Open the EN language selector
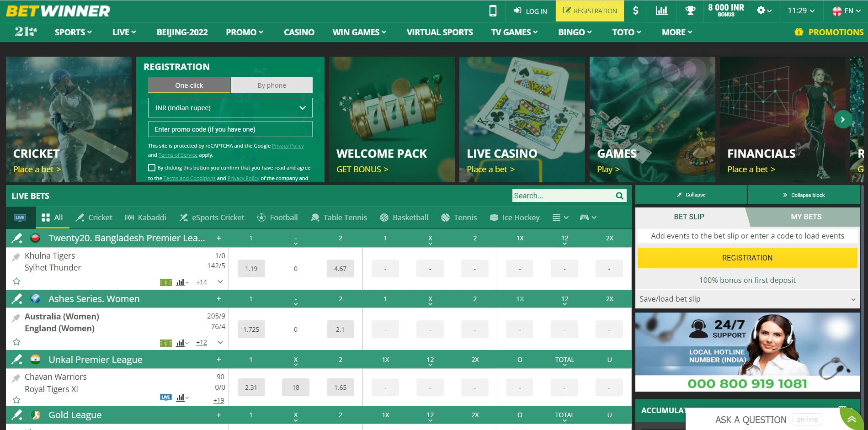The height and width of the screenshot is (430, 868). tap(847, 11)
